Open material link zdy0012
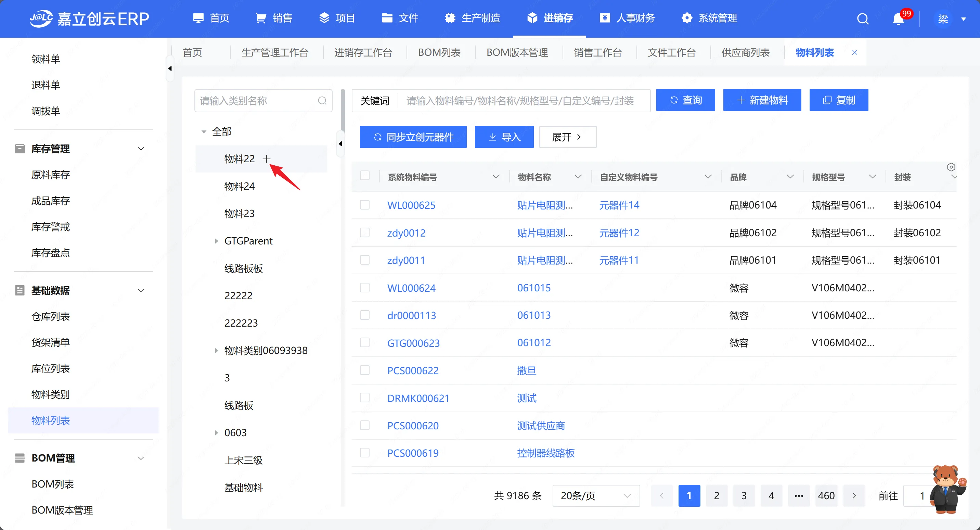Image resolution: width=980 pixels, height=530 pixels. coord(406,232)
